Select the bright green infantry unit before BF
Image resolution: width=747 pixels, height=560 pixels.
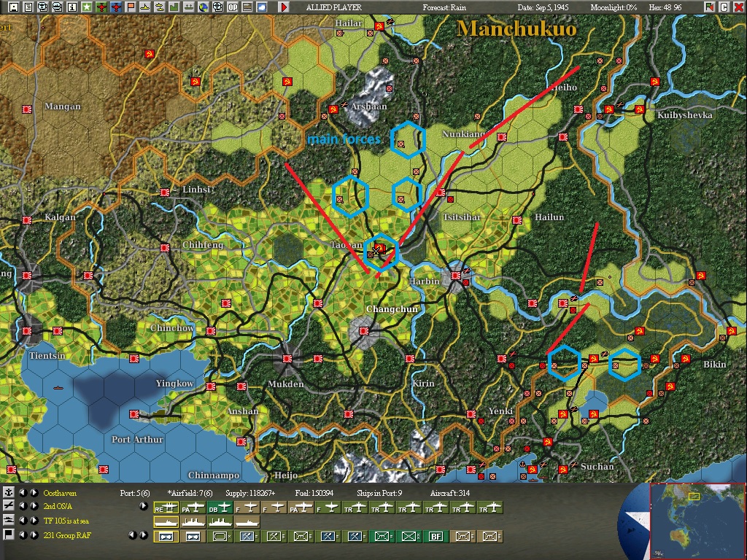click(409, 537)
